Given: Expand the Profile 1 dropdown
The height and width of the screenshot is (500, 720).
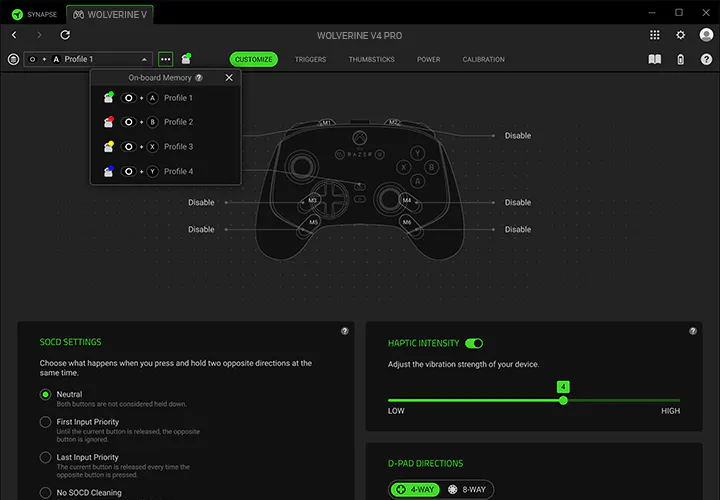Looking at the screenshot, I should pos(88,59).
